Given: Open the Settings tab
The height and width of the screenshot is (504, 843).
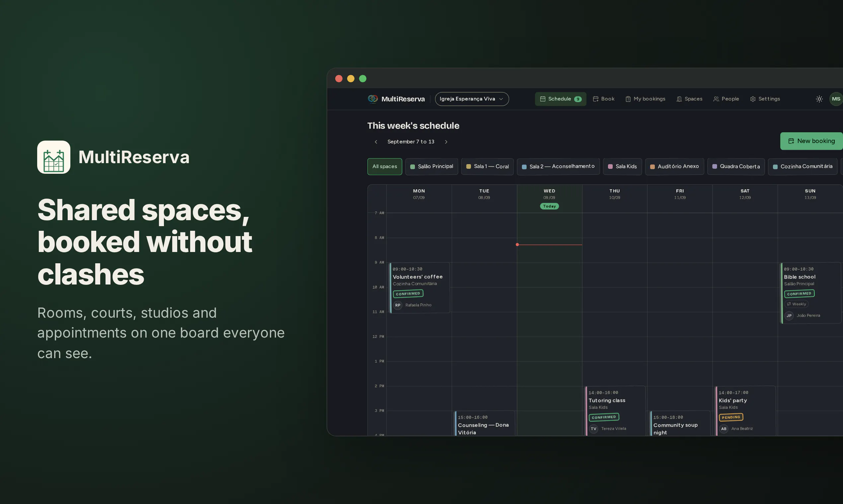Looking at the screenshot, I should [765, 99].
